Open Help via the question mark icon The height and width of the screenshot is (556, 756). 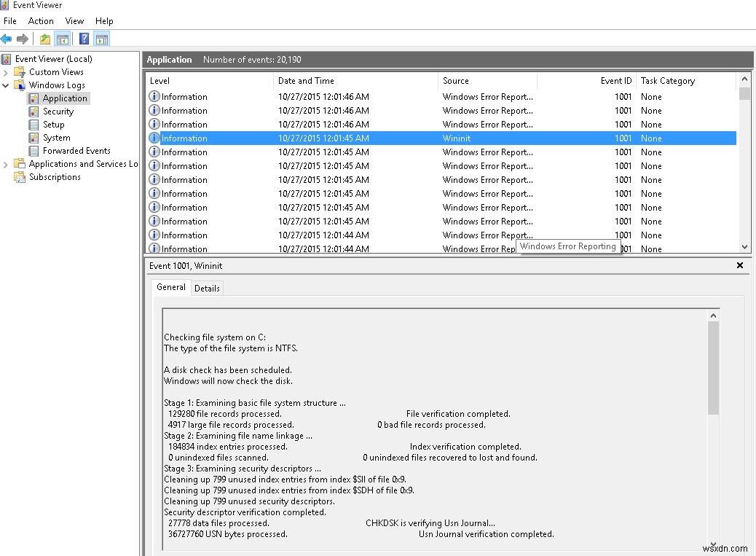(83, 39)
